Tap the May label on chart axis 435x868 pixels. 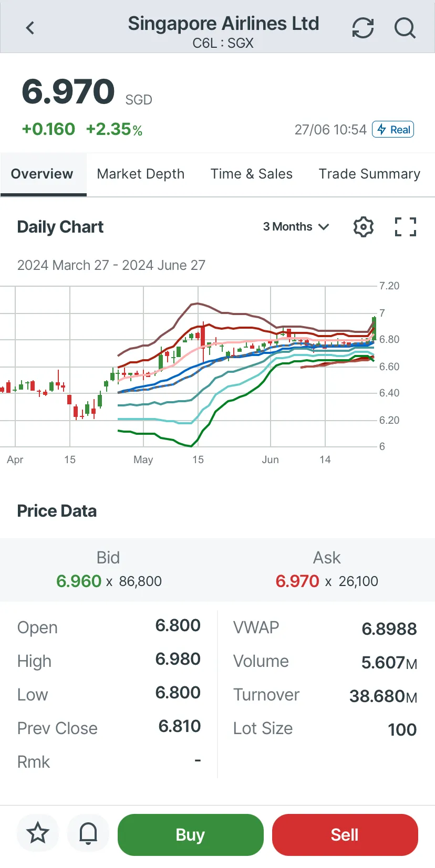click(x=143, y=460)
